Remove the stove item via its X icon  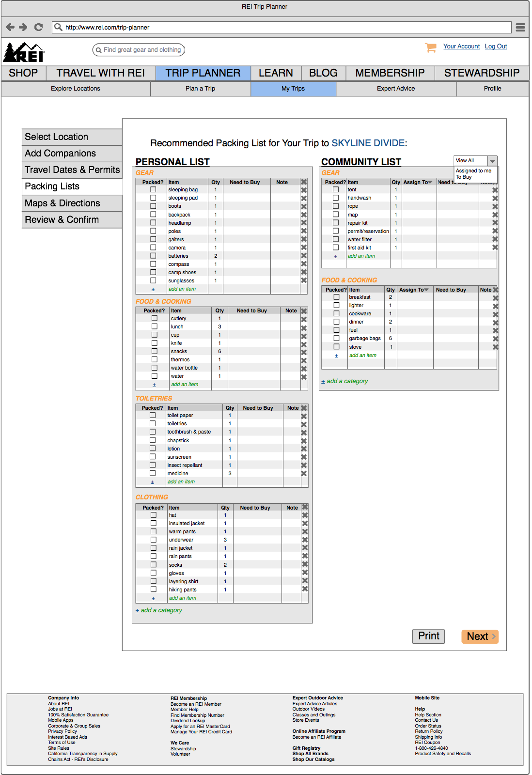point(496,347)
